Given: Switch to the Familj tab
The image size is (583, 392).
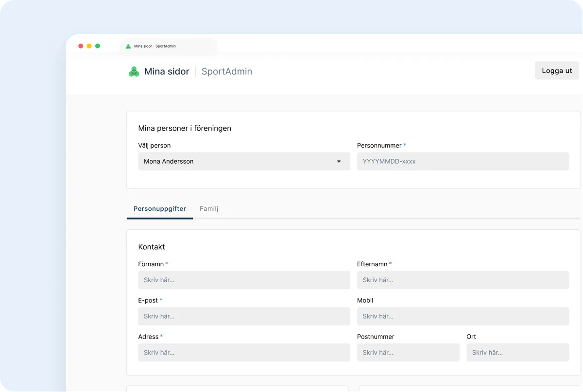Looking at the screenshot, I should (209, 208).
